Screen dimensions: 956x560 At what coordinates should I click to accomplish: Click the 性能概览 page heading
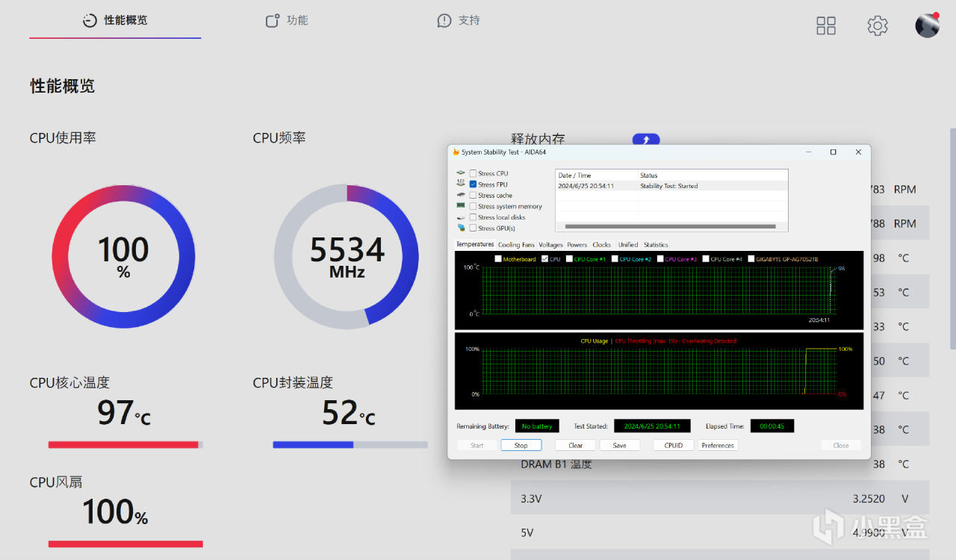point(63,86)
